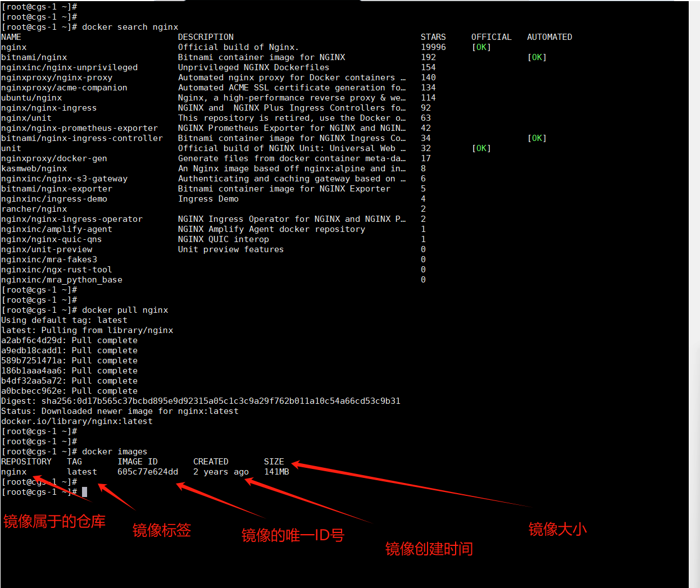The image size is (700, 588).
Task: Click the [OK] automated mark for bitnami/nginx-ingress-controller
Action: [537, 138]
